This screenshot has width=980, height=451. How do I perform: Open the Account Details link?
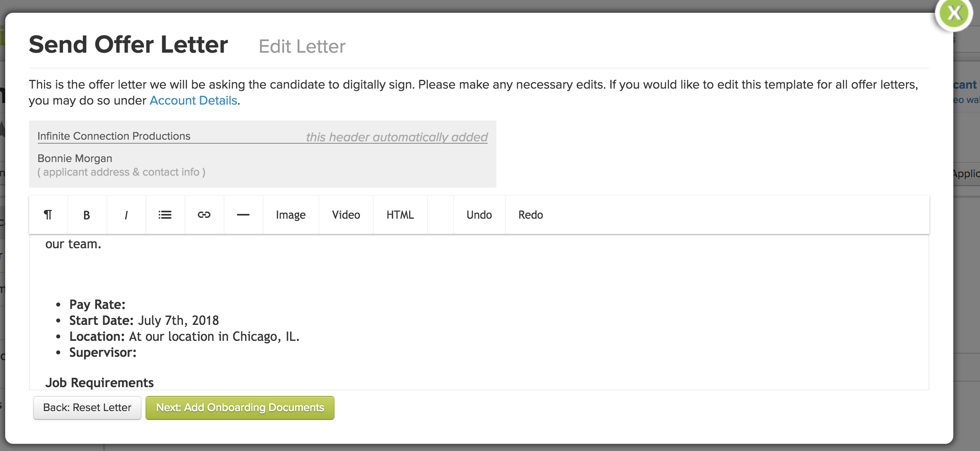tap(193, 100)
